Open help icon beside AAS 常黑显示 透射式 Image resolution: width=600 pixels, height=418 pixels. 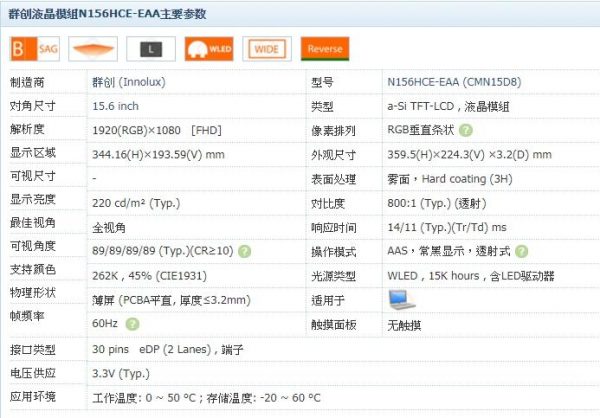[521, 251]
